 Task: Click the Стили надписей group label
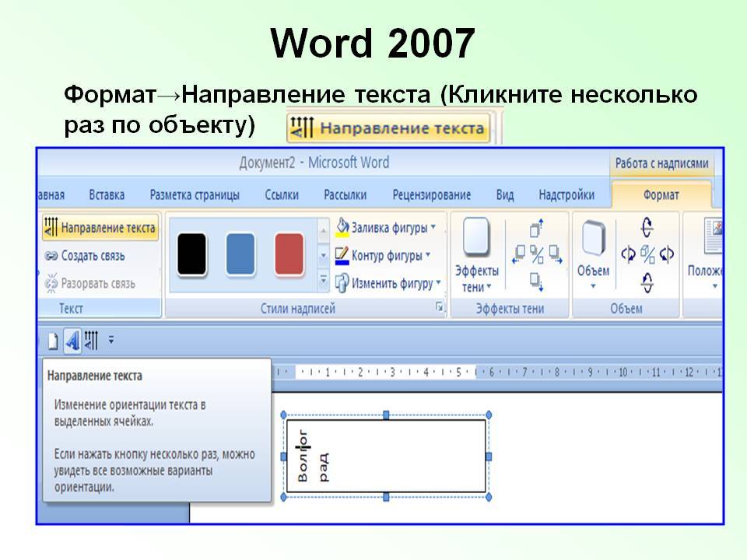[298, 309]
